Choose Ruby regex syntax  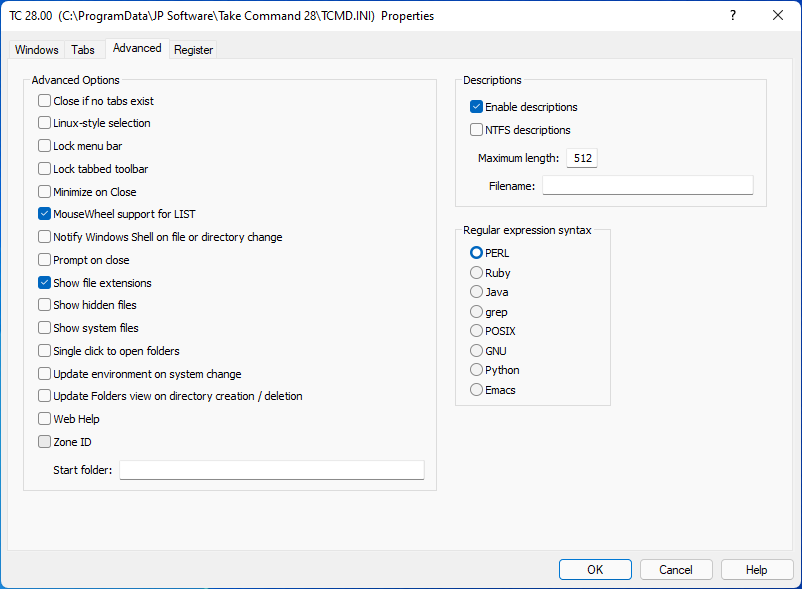[476, 273]
